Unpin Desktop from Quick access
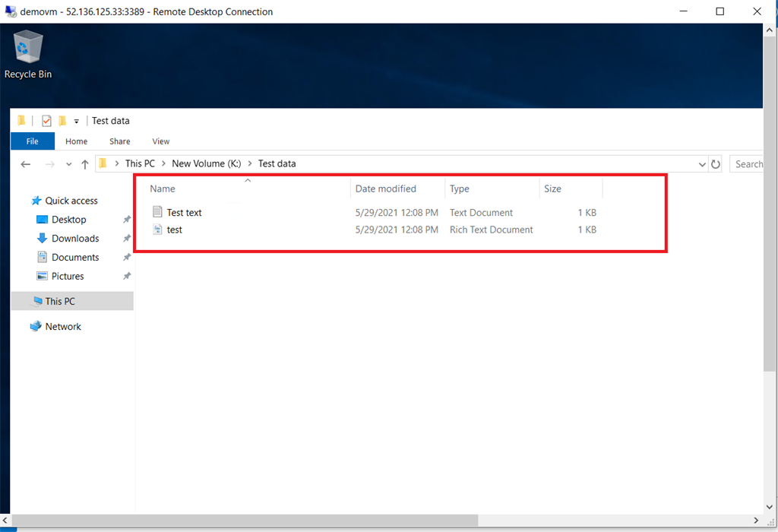 (x=127, y=220)
